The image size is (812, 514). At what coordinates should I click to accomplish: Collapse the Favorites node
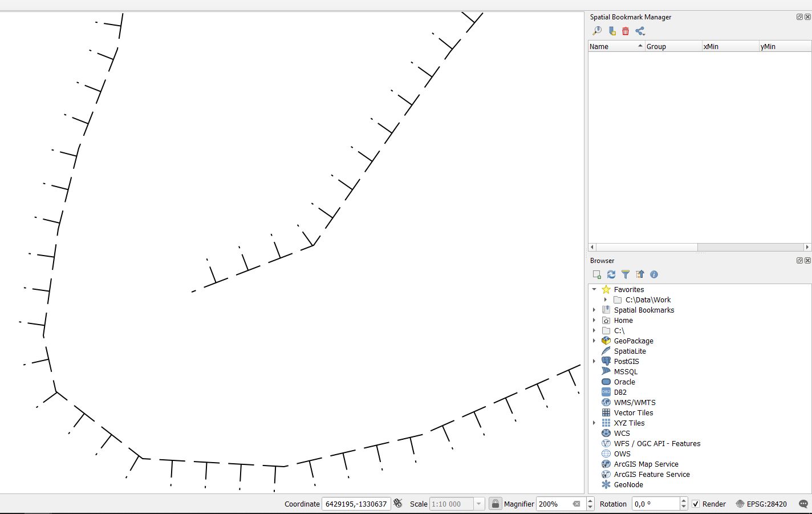(x=594, y=289)
